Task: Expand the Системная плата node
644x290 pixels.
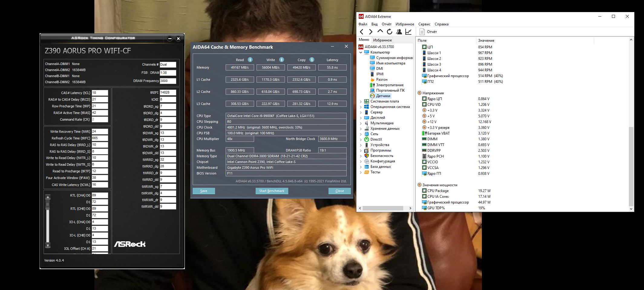Action: (361, 102)
